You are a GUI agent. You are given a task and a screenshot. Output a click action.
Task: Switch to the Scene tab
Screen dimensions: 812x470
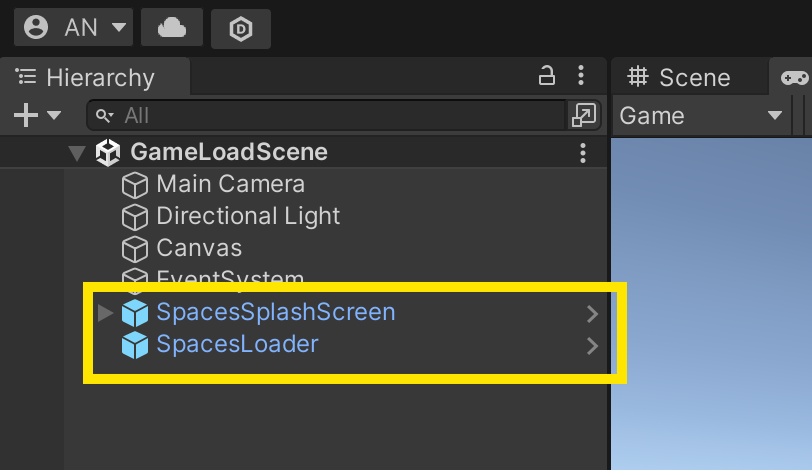pos(681,77)
